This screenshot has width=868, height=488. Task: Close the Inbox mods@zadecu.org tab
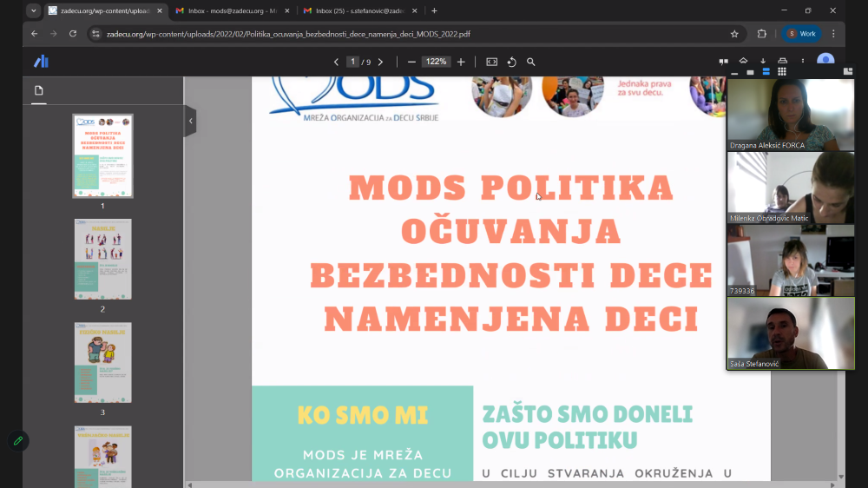pos(286,10)
